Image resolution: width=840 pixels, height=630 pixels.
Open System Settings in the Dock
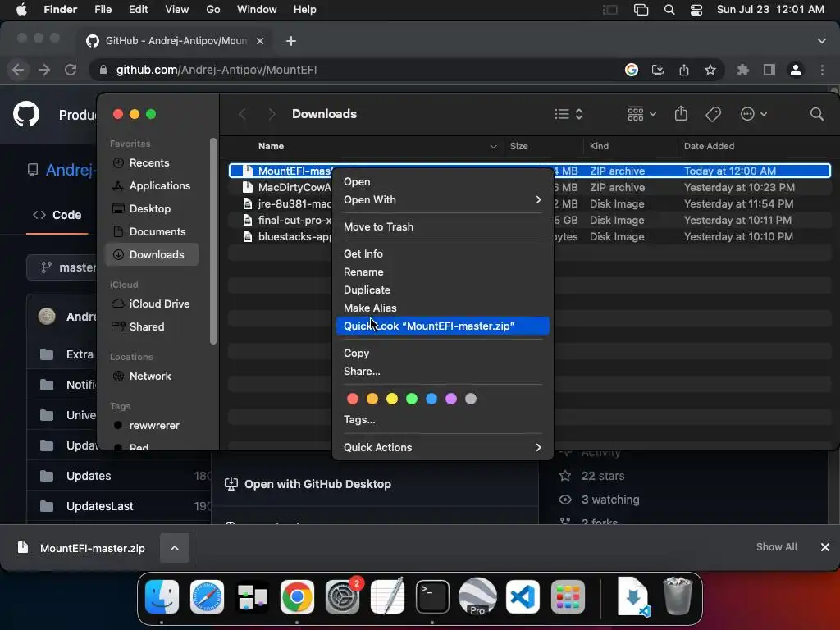342,596
